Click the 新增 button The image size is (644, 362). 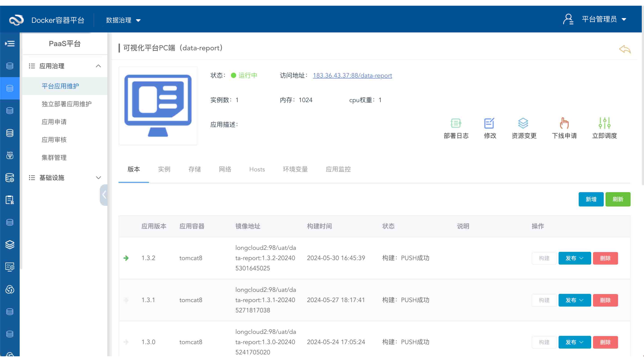591,199
